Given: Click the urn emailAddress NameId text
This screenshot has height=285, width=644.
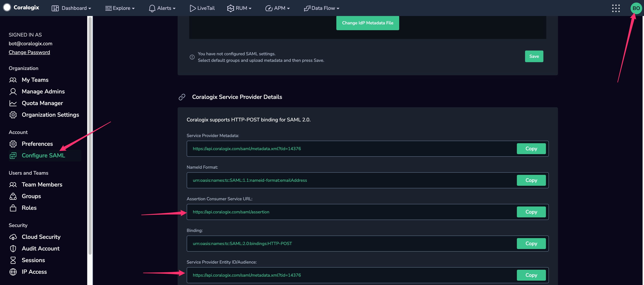Looking at the screenshot, I should coord(250,180).
